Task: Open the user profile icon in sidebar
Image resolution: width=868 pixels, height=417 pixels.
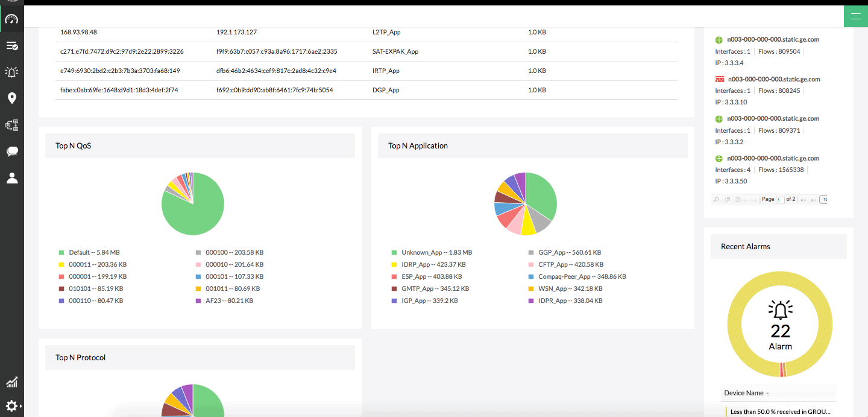Action: coord(12,177)
